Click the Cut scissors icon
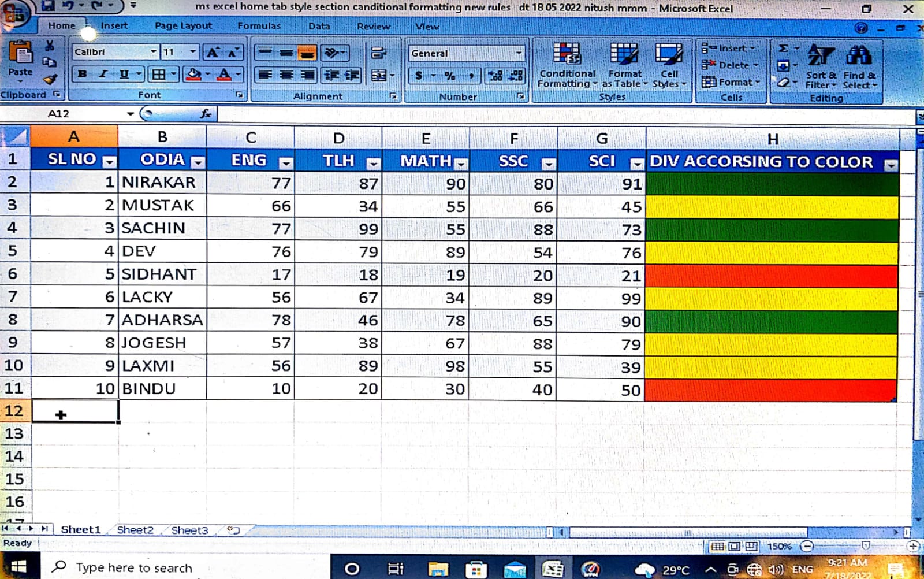The height and width of the screenshot is (579, 924). [x=50, y=46]
